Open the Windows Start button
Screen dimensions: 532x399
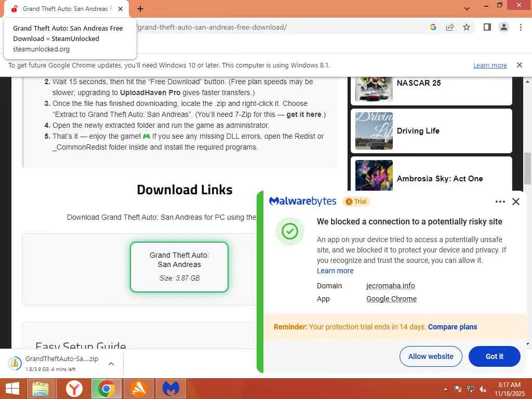point(12,389)
